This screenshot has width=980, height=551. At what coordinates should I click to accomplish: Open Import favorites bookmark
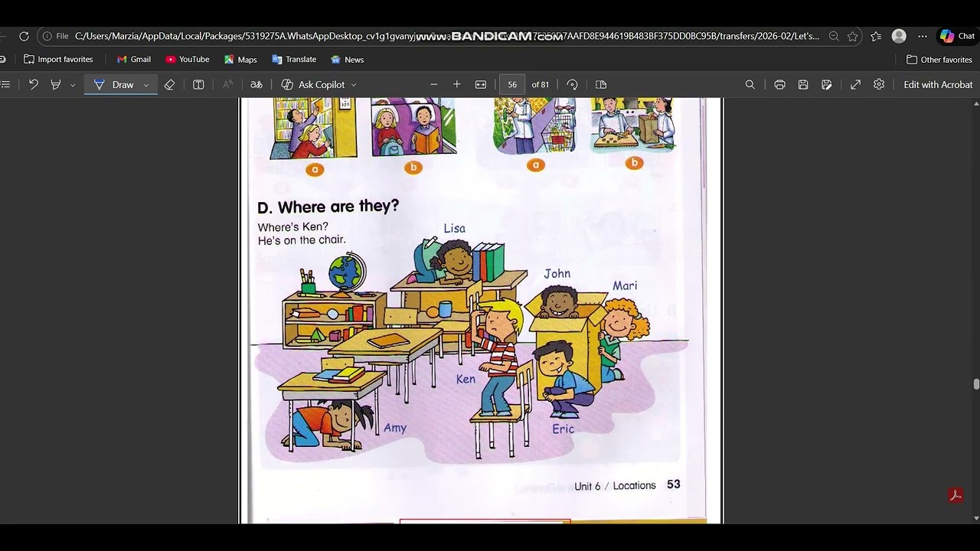pyautogui.click(x=58, y=60)
